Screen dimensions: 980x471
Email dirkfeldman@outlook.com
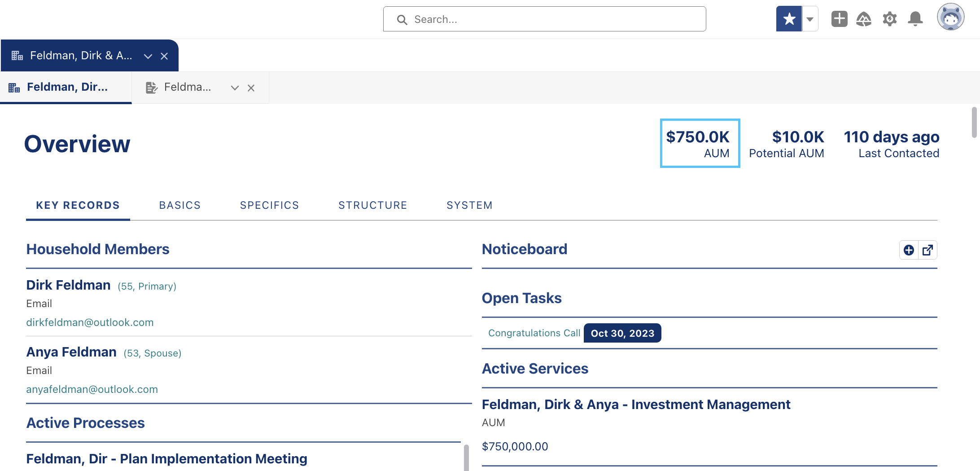[x=90, y=322]
